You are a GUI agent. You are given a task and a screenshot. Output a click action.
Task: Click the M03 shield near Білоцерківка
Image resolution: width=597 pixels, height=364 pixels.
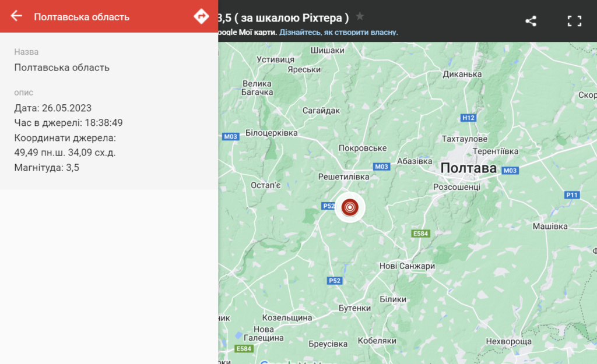[x=231, y=137]
